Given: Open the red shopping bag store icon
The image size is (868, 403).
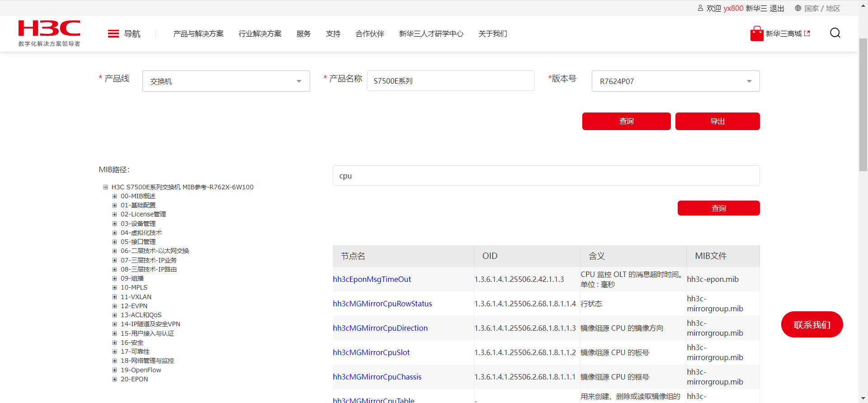Looking at the screenshot, I should click(756, 34).
